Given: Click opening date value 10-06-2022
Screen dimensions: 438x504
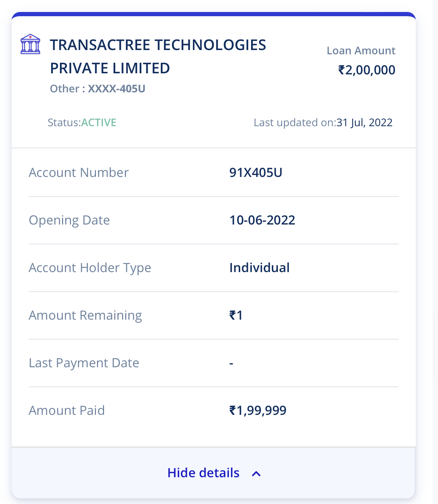Looking at the screenshot, I should tap(262, 220).
